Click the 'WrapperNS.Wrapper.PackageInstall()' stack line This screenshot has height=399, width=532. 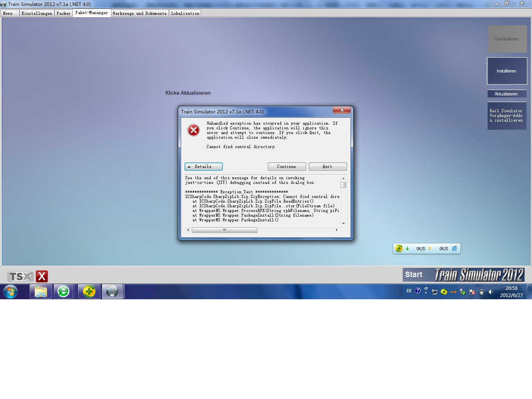(236, 220)
